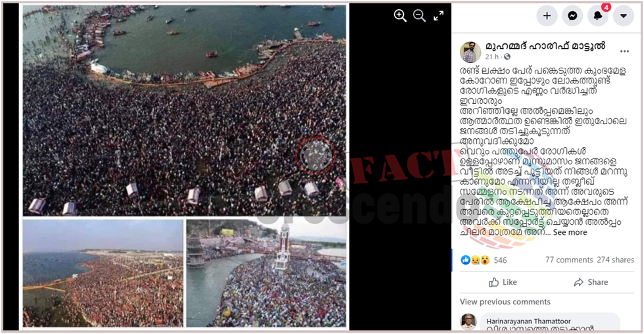Viewport: 644px width, 334px height.
Task: Expand the account dropdown arrow
Action: click(624, 16)
